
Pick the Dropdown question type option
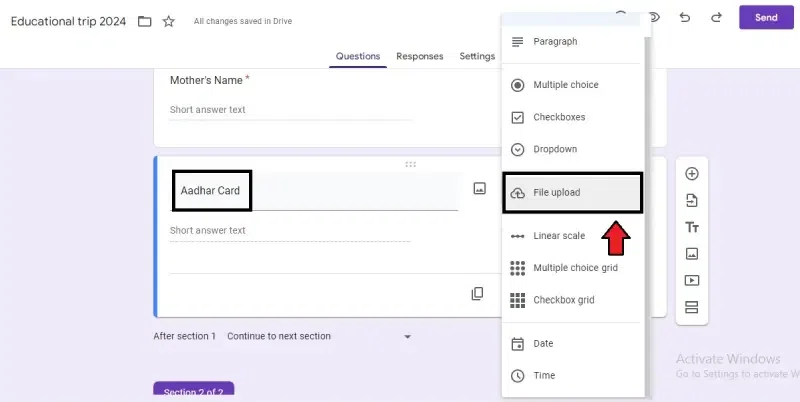tap(555, 149)
